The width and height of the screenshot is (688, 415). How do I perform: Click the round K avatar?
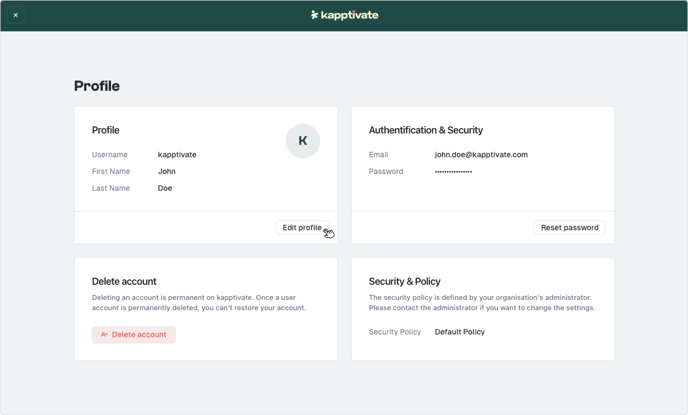point(303,141)
